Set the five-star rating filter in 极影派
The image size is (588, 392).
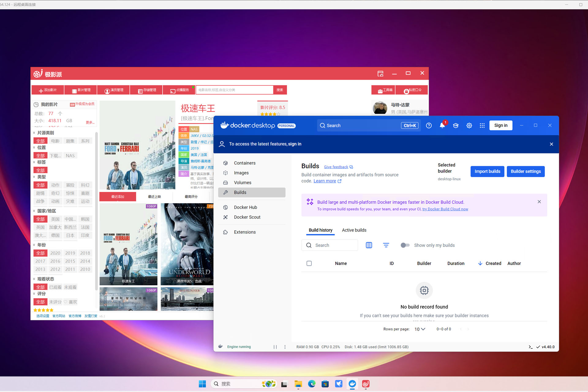point(43,310)
